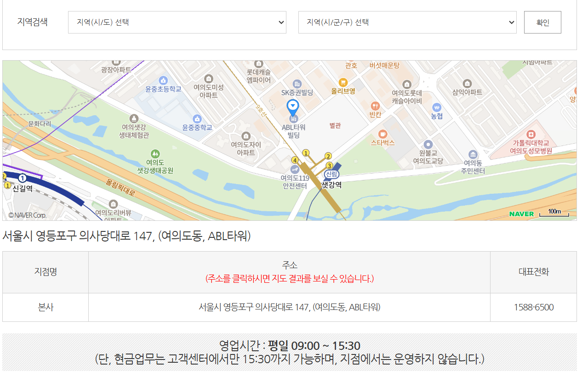The width and height of the screenshot is (588, 382).
Task: Click 샛강역 exit 2 marker
Action: click(x=328, y=156)
